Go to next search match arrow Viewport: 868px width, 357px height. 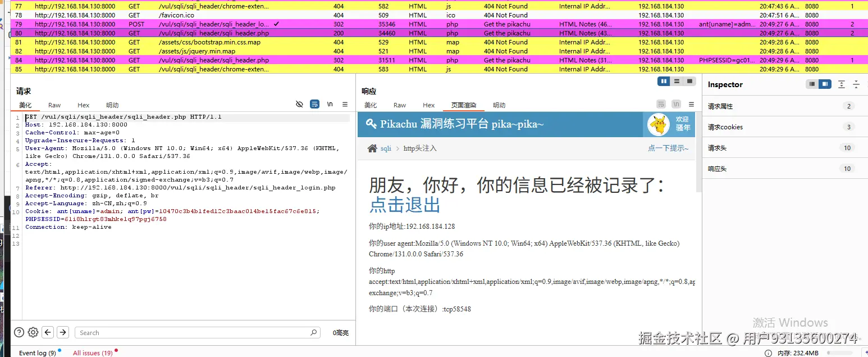(x=63, y=332)
